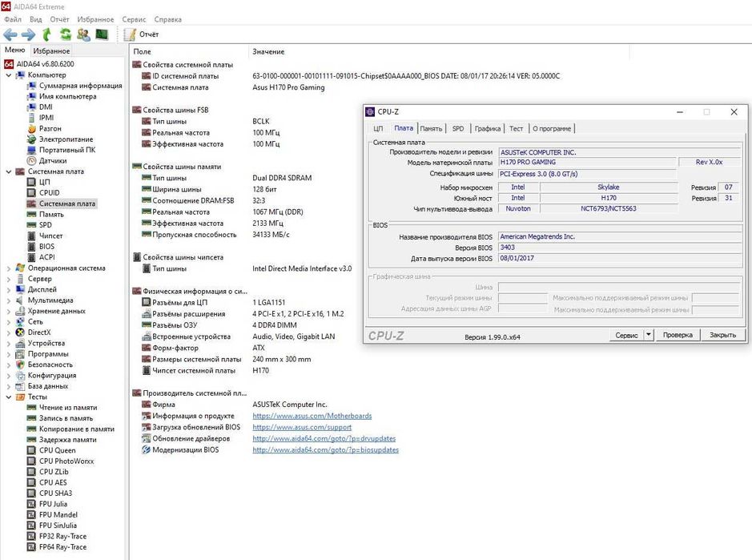Expand the Хранение данных node
Viewport: 752px width, 560px height.
[x=9, y=311]
